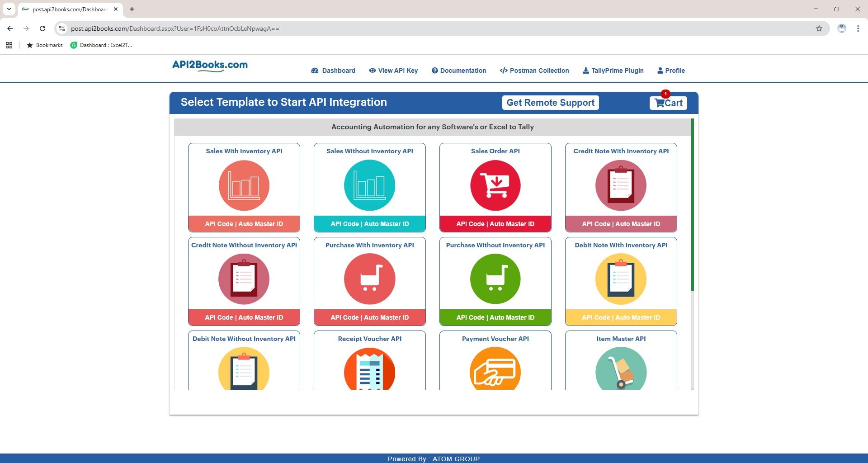
Task: Click the template list green scrollbar
Action: (692, 204)
